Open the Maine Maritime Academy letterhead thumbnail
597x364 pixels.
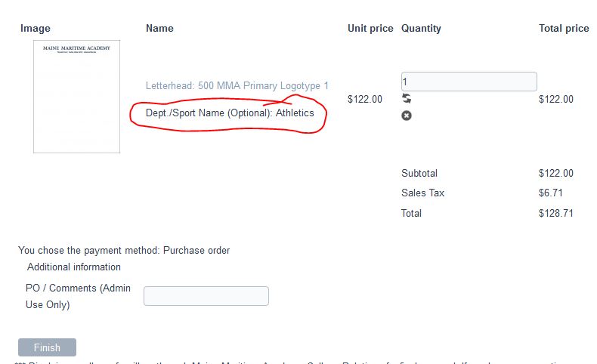pos(76,97)
